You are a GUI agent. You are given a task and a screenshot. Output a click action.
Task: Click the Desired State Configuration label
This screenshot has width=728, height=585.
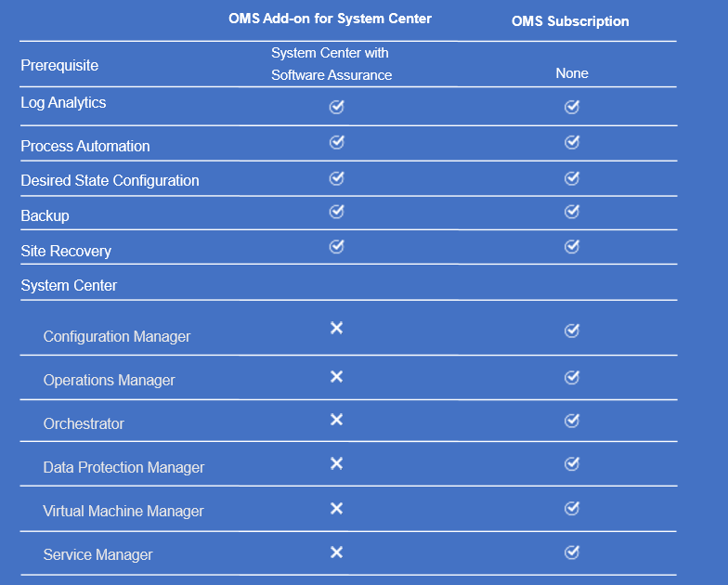coord(110,180)
